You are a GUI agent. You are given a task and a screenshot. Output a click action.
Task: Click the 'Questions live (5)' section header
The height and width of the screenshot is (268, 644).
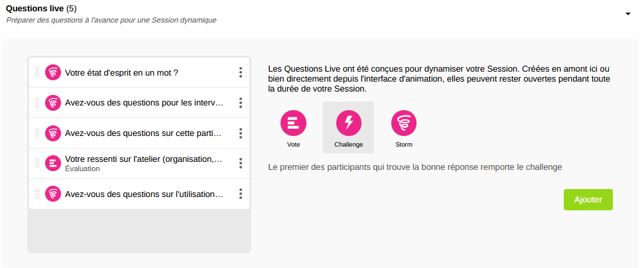point(41,8)
